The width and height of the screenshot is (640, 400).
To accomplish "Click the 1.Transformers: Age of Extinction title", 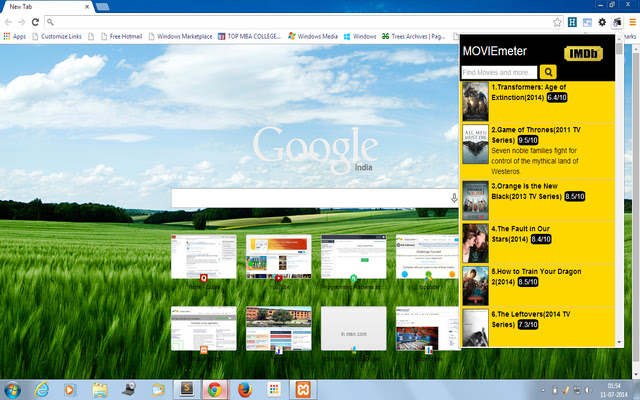I will [x=528, y=92].
